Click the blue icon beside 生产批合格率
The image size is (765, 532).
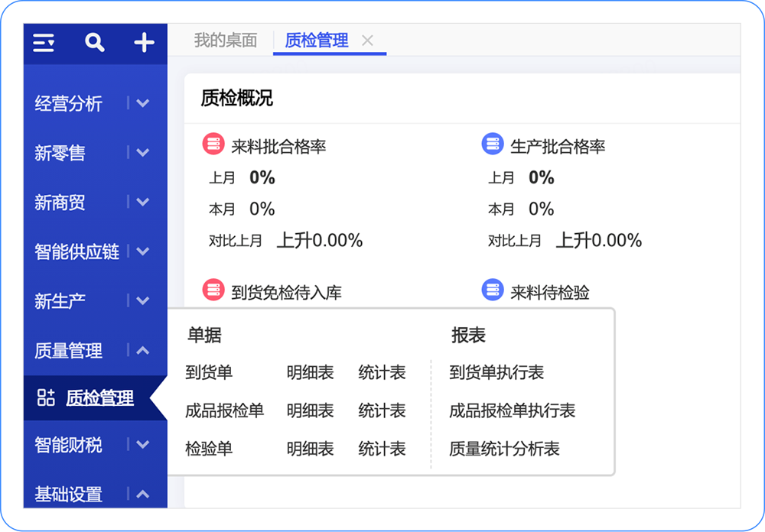492,144
